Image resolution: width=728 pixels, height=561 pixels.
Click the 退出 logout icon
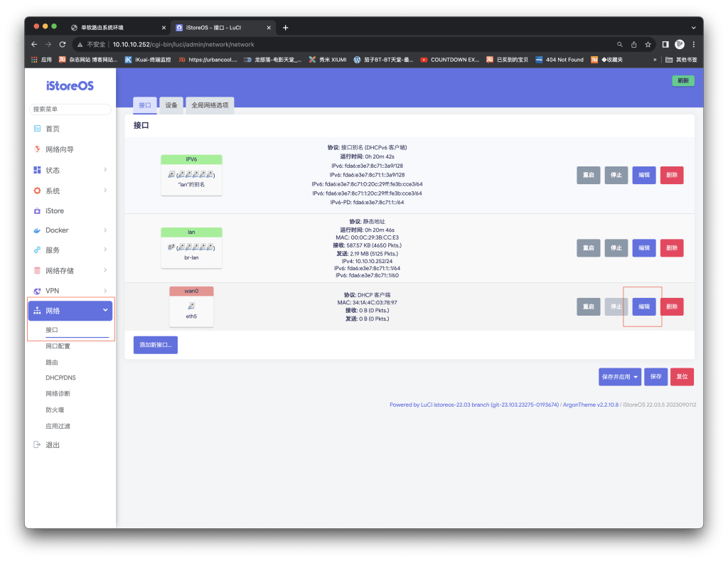(37, 445)
